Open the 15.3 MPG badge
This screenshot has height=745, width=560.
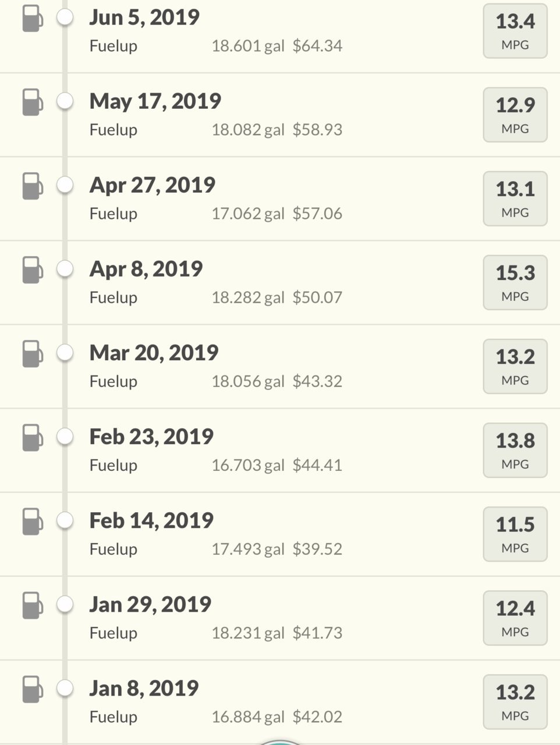tap(515, 283)
